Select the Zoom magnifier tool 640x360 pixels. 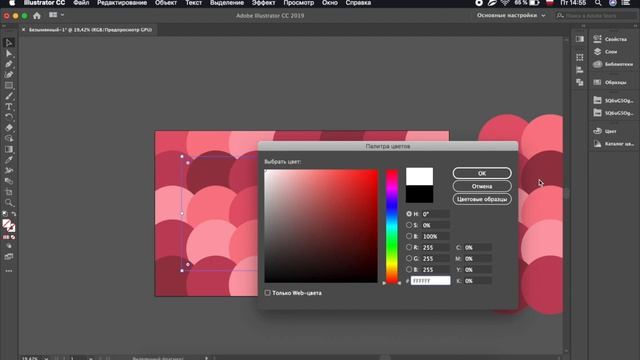pos(9,203)
